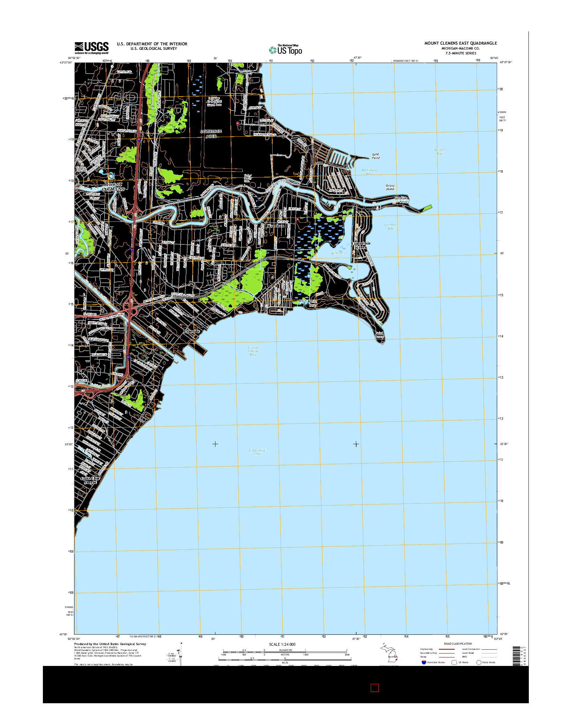Image resolution: width=571 pixels, height=728 pixels.
Task: Click the barcode at the lower right margin
Action: point(516,655)
